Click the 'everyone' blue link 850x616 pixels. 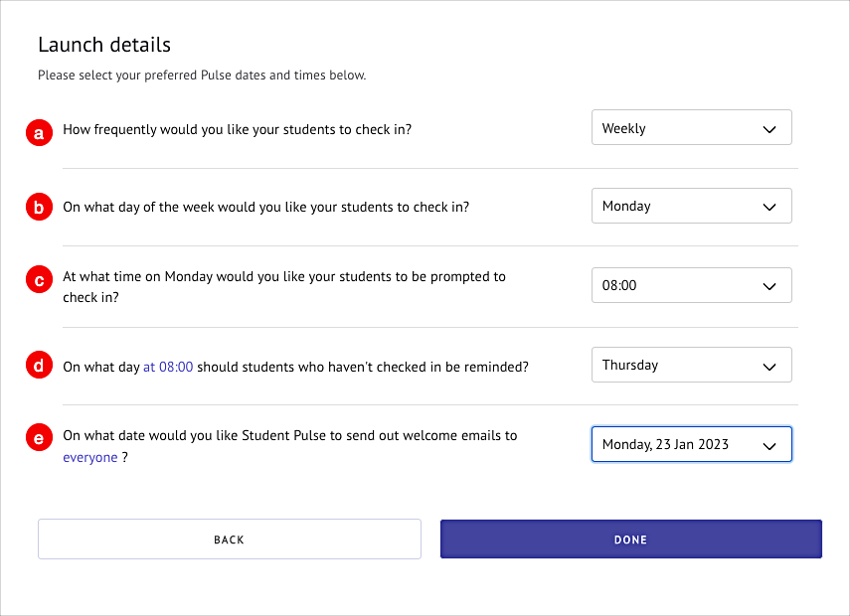coord(90,457)
